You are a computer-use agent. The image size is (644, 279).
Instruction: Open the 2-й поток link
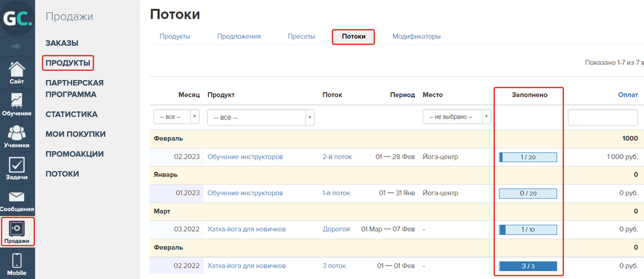337,157
